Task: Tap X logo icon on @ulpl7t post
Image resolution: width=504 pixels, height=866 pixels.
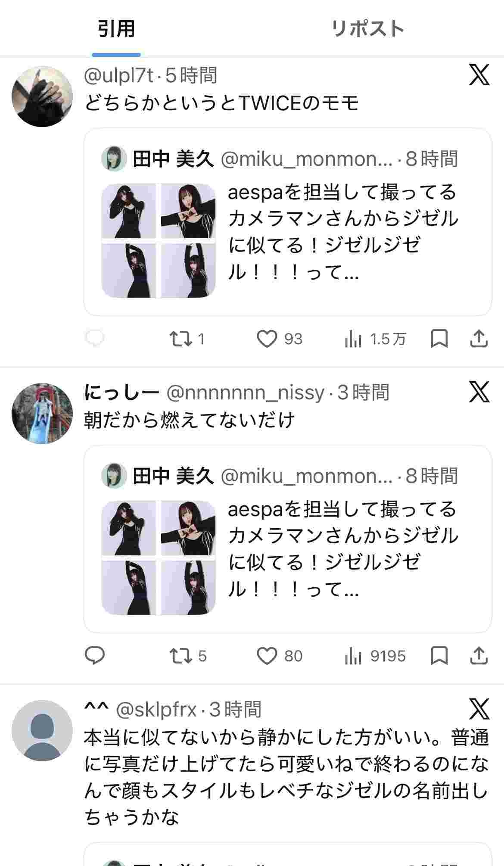Action: (x=479, y=75)
